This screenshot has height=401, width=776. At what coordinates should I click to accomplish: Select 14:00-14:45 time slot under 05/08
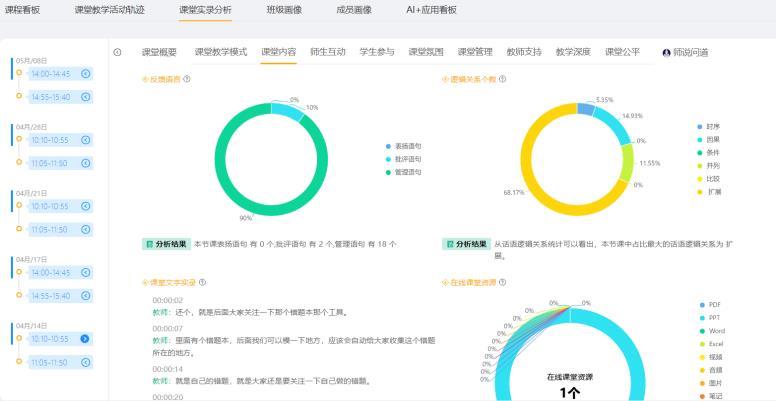pos(60,74)
